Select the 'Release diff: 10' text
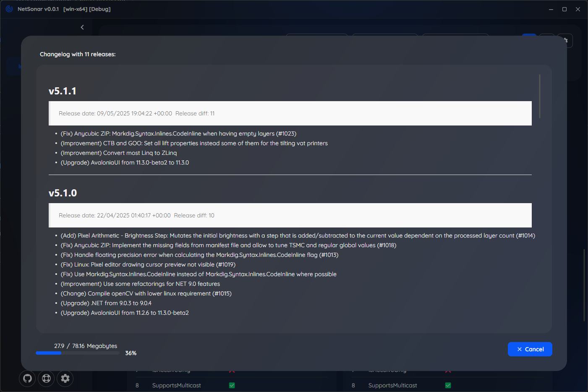The height and width of the screenshot is (392, 588). click(194, 215)
